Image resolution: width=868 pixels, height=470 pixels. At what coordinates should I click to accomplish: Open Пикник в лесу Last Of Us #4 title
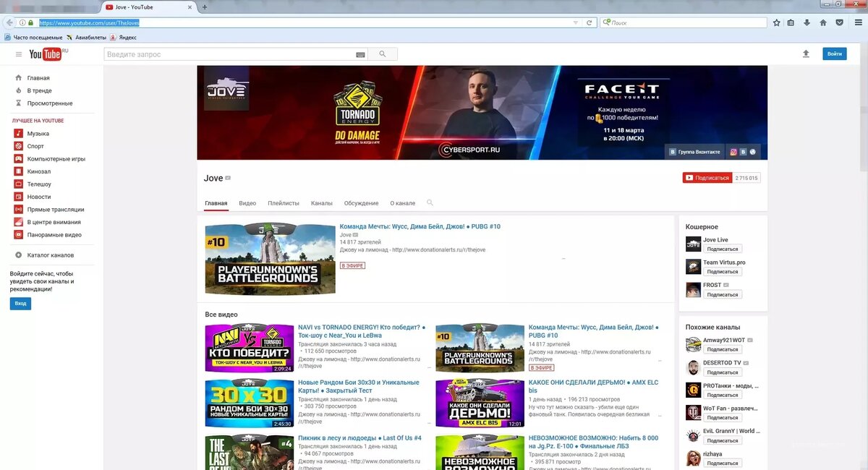[359, 438]
